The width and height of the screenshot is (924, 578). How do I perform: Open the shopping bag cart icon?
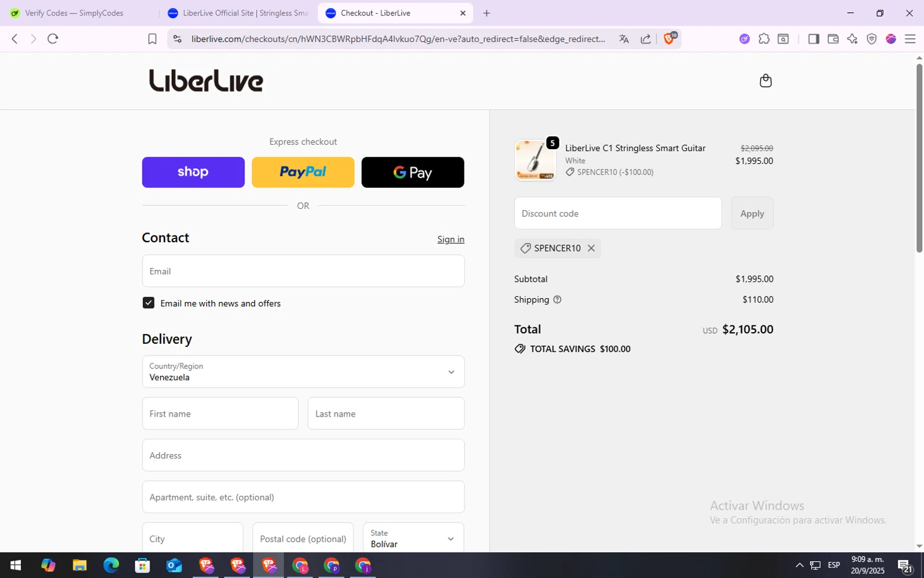coord(766,81)
